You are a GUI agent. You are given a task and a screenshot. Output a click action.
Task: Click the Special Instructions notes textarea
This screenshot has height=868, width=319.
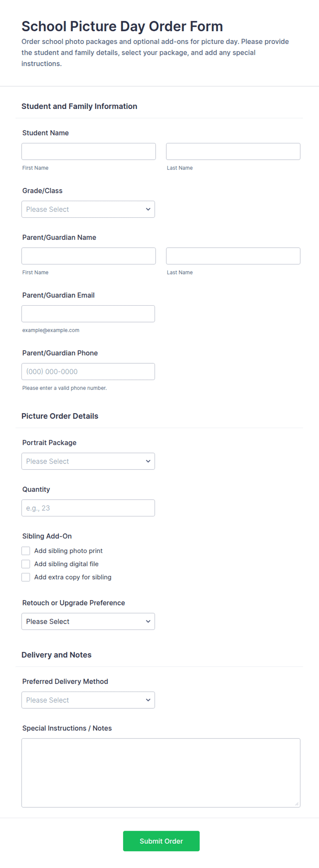click(x=161, y=773)
